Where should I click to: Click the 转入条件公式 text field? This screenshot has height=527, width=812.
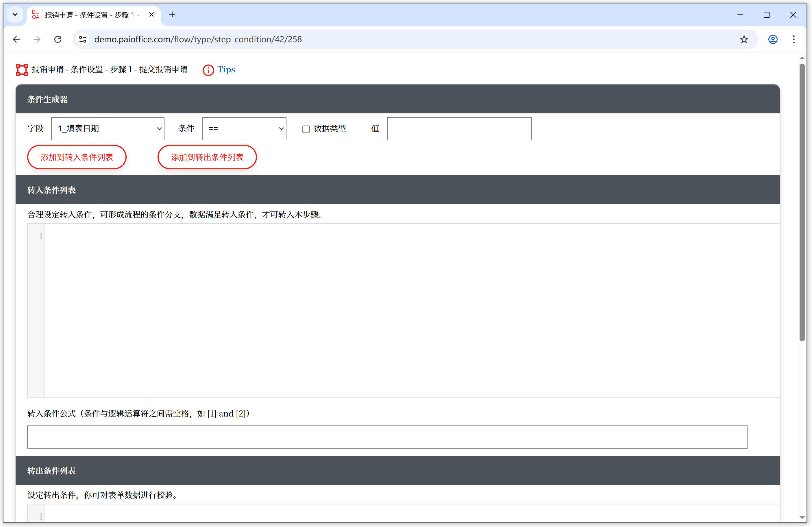[x=387, y=437]
